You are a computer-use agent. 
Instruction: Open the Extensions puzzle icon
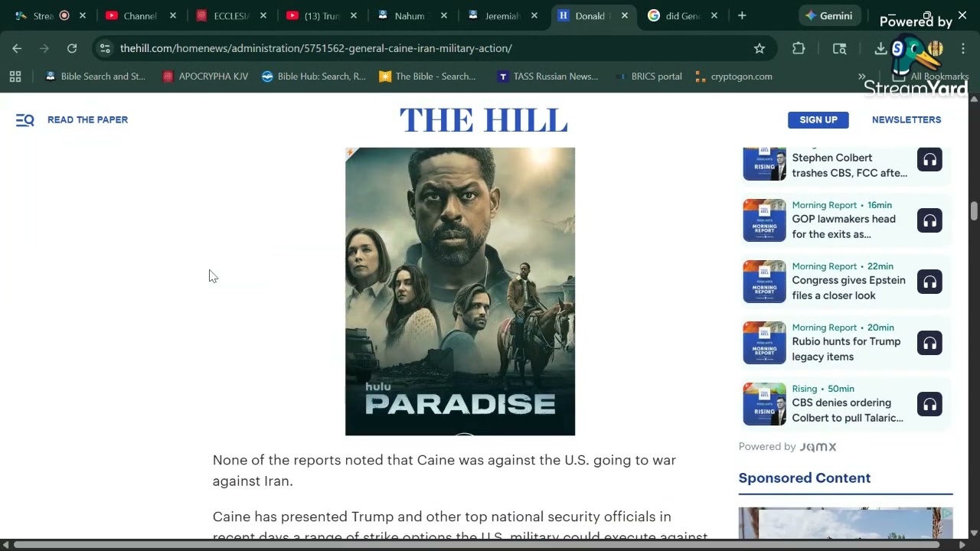799,48
